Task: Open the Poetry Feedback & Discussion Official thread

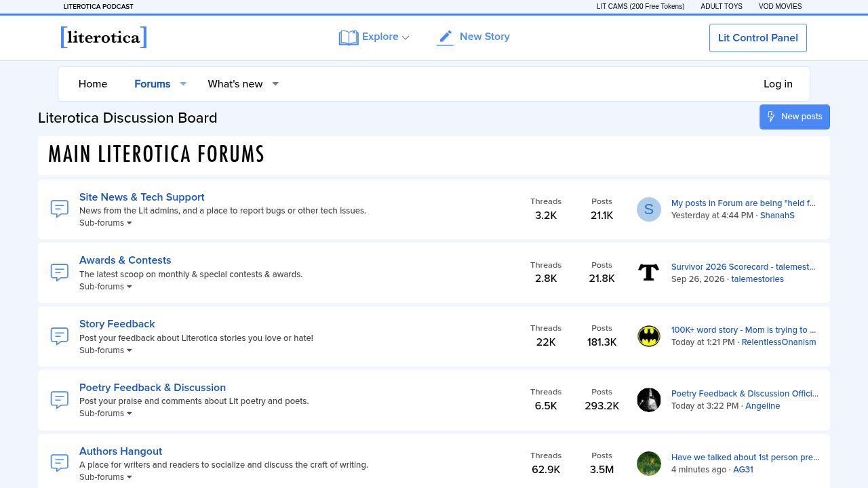Action: (745, 394)
